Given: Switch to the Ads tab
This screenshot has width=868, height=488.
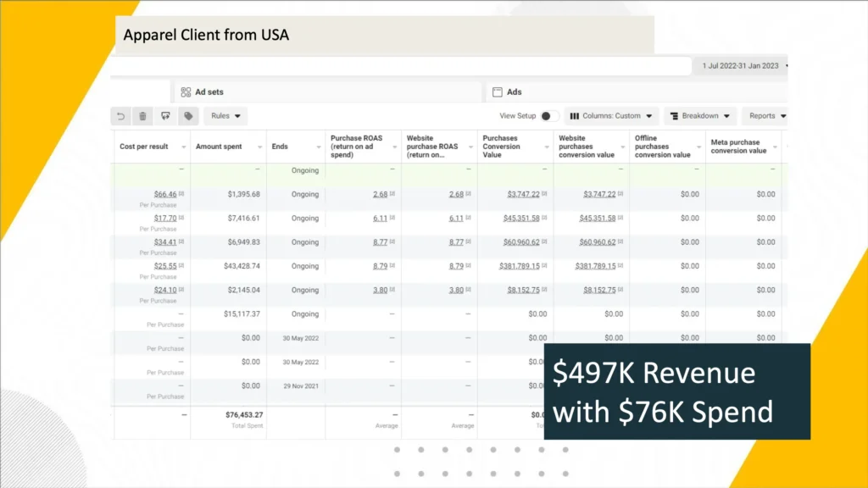Looking at the screenshot, I should [514, 91].
